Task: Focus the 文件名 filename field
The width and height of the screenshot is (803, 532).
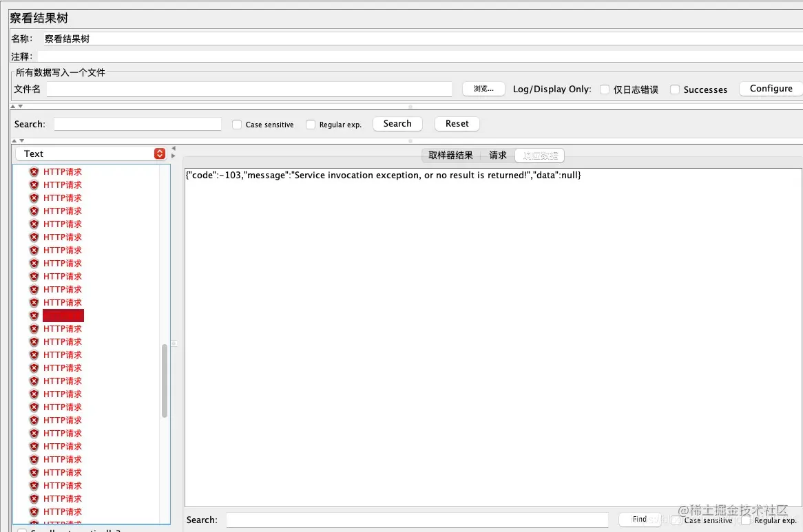Action: point(249,89)
